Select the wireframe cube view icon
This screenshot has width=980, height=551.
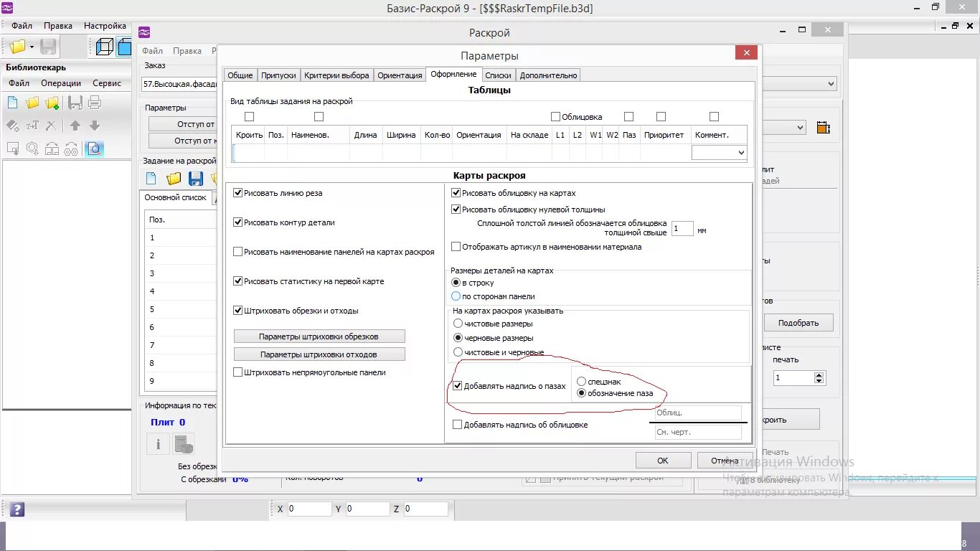pos(104,47)
